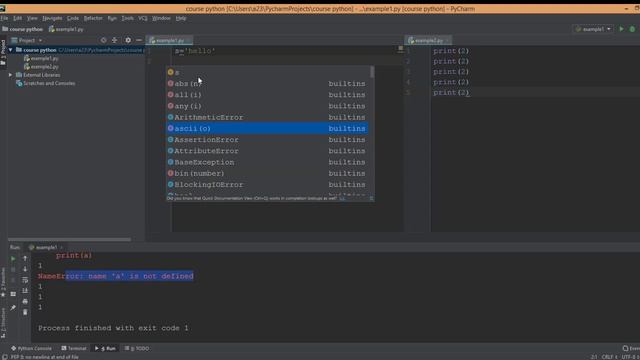
Task: Click example1.py in the navigation bar
Action: [66, 29]
